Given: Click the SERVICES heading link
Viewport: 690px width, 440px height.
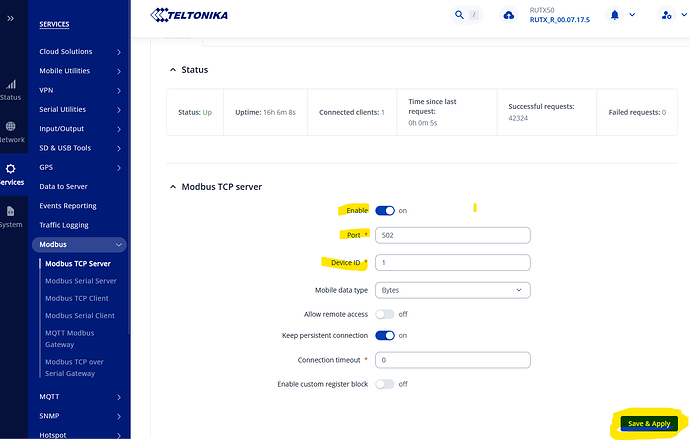Looking at the screenshot, I should (x=54, y=24).
